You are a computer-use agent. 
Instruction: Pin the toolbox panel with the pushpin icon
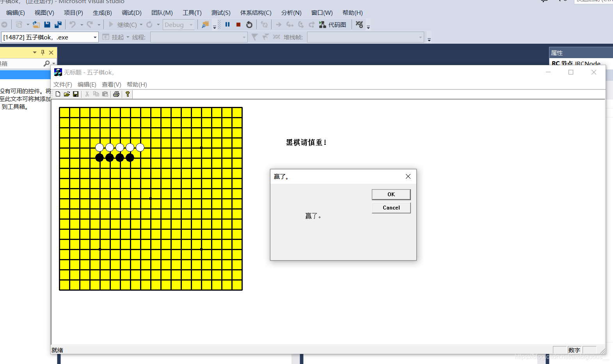click(43, 52)
